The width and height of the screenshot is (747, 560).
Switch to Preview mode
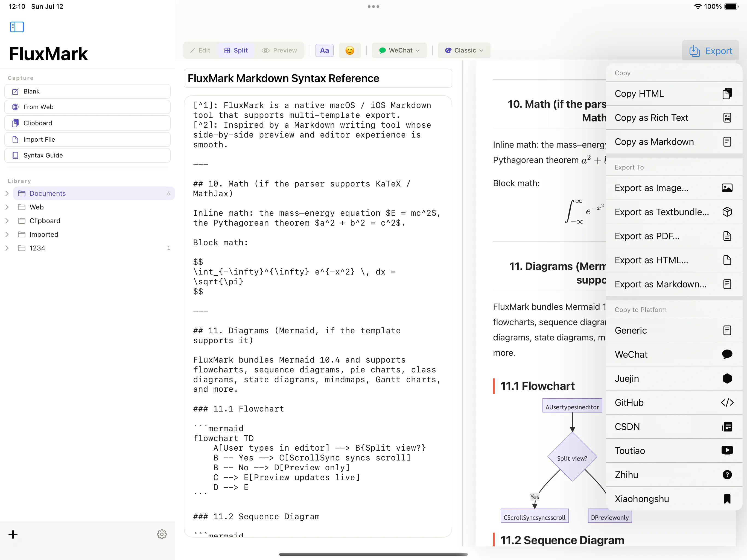(279, 50)
